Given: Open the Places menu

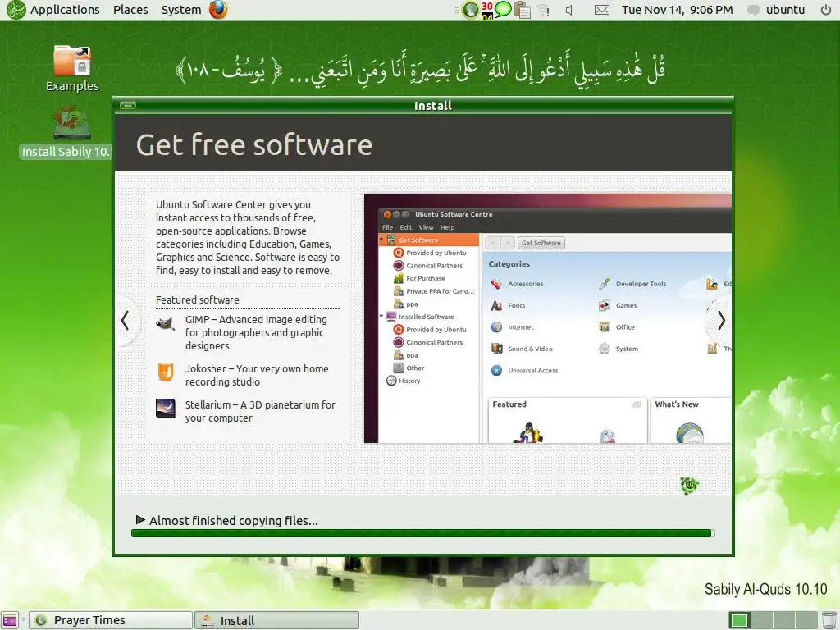Looking at the screenshot, I should click(130, 10).
